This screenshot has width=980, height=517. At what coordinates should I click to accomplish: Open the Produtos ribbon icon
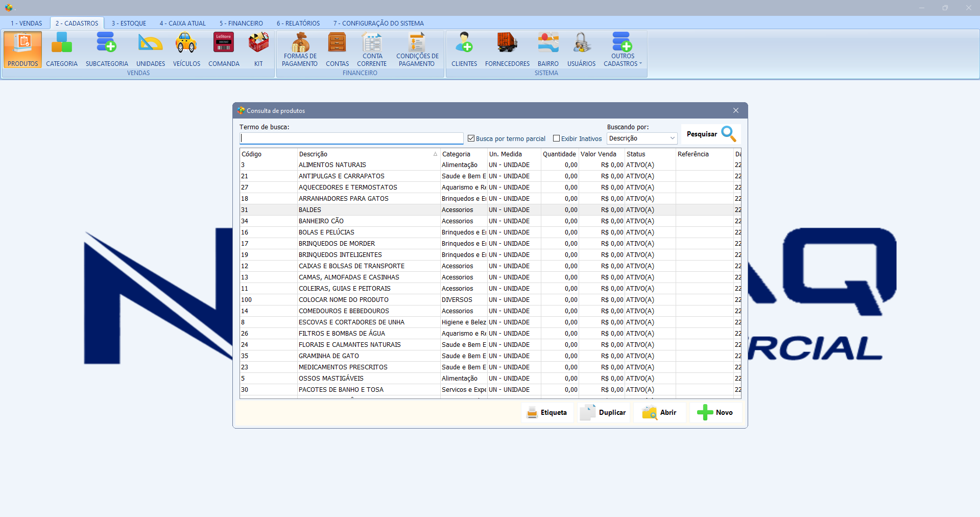(22, 49)
